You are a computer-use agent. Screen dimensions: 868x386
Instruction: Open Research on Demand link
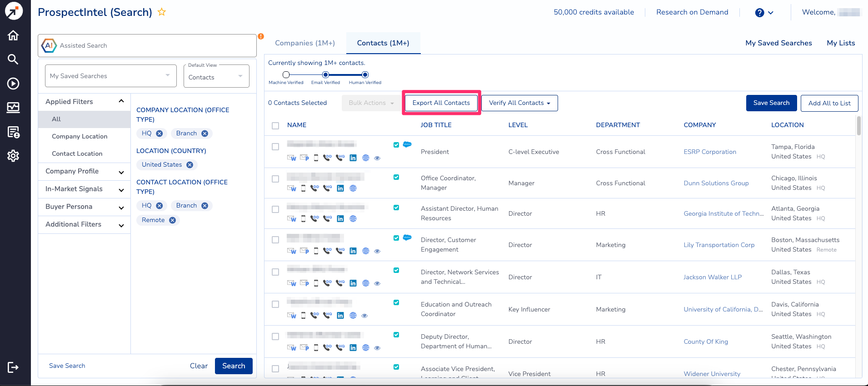(x=692, y=12)
